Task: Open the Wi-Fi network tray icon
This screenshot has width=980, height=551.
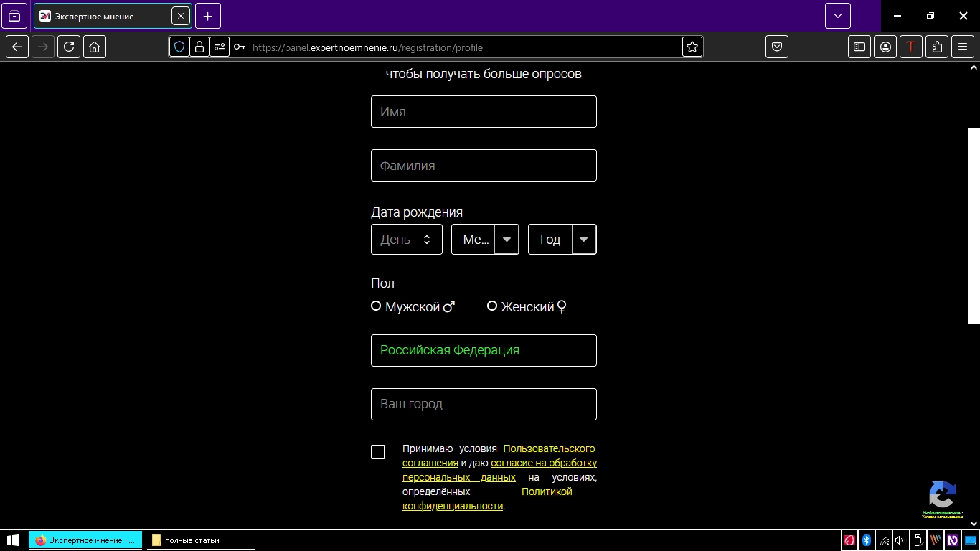Action: point(885,540)
